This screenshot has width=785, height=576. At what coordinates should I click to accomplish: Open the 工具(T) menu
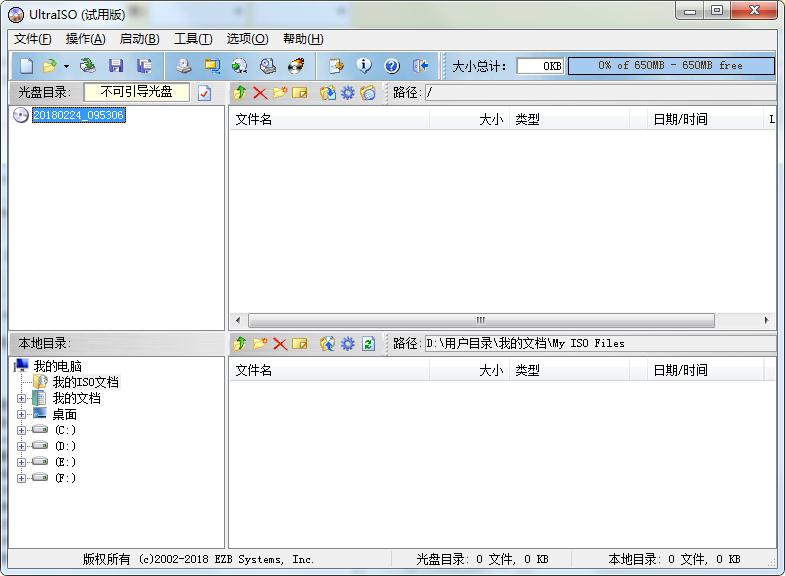[192, 39]
